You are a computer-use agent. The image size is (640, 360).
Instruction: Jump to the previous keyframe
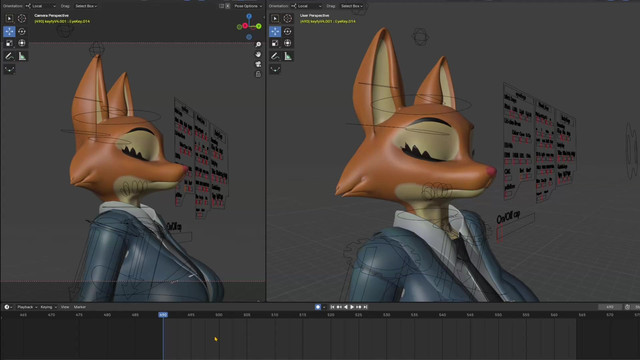click(x=339, y=307)
